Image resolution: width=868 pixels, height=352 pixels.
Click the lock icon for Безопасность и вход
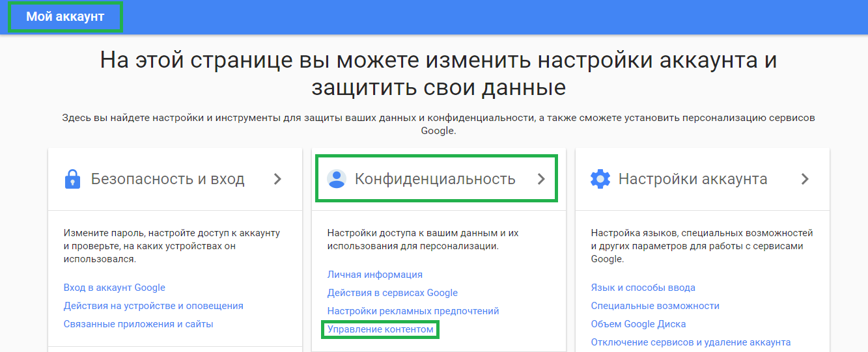tap(72, 179)
